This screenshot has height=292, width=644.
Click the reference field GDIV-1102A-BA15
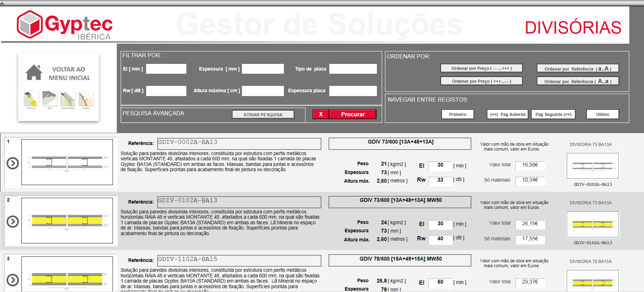(x=239, y=261)
